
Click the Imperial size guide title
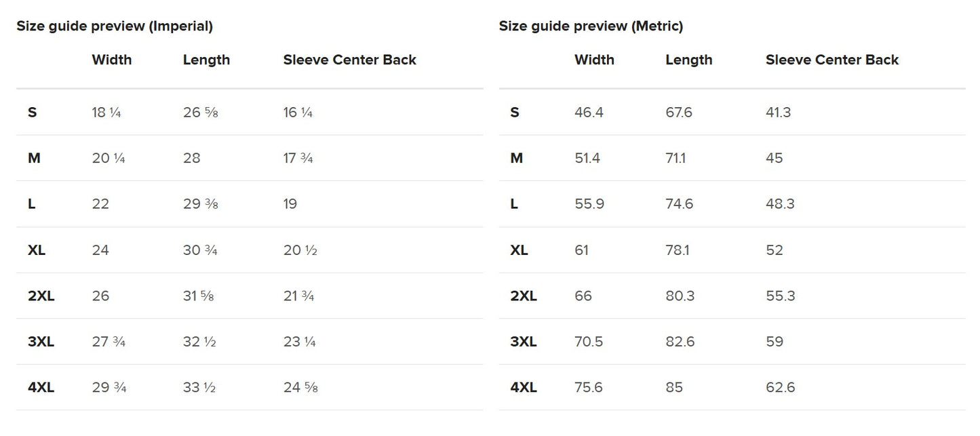pos(115,26)
